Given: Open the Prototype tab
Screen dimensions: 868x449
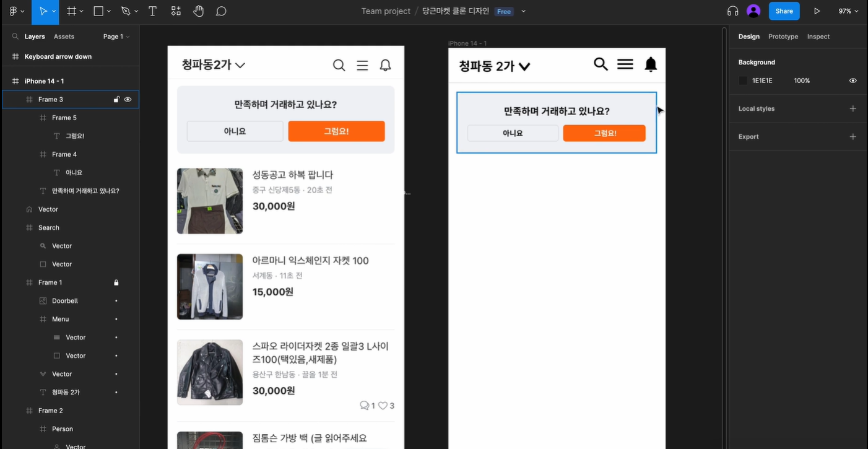Looking at the screenshot, I should [783, 37].
